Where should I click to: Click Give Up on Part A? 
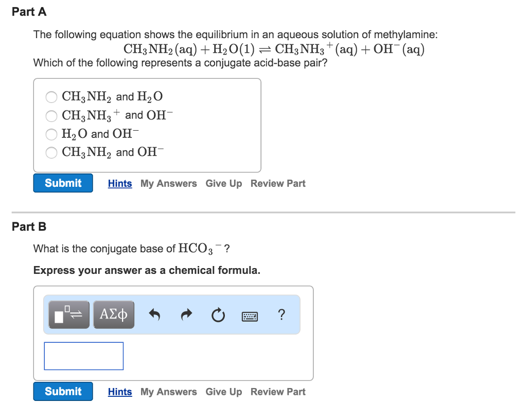point(223,183)
